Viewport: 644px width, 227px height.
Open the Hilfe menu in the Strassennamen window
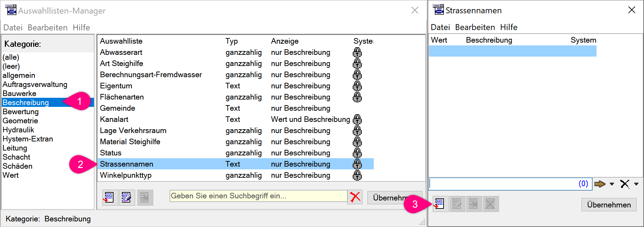(x=508, y=27)
